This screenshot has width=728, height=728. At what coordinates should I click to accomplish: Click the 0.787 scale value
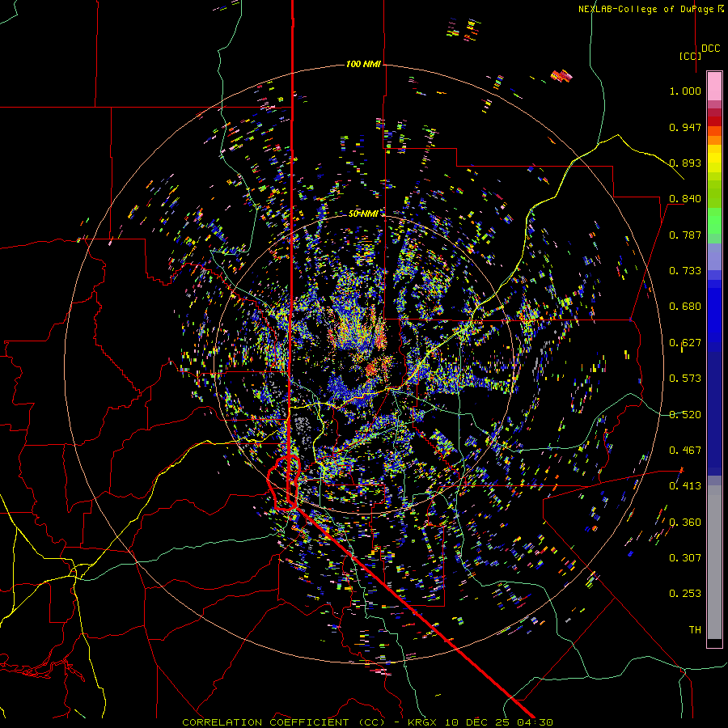[685, 235]
